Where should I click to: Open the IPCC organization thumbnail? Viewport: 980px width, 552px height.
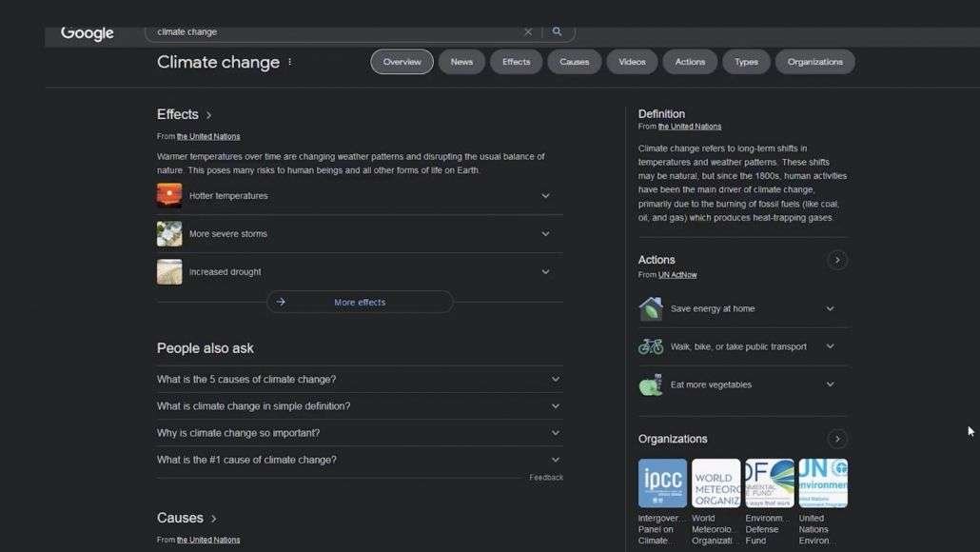coord(662,483)
